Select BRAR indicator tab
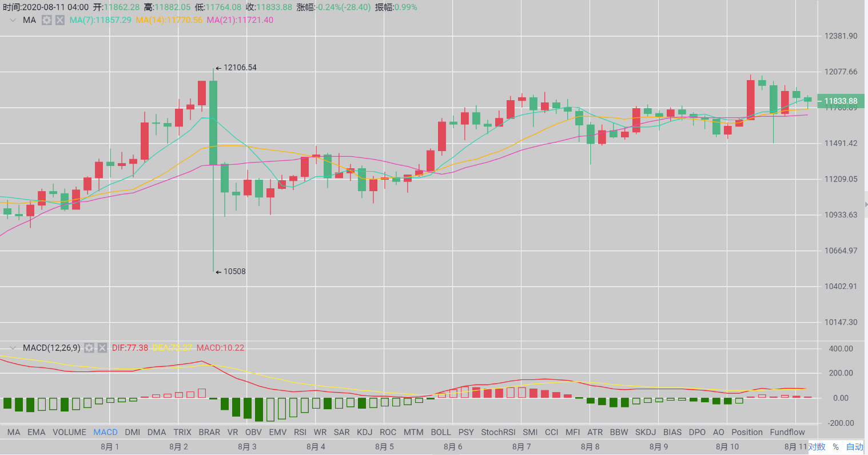This screenshot has width=868, height=455. pos(209,432)
